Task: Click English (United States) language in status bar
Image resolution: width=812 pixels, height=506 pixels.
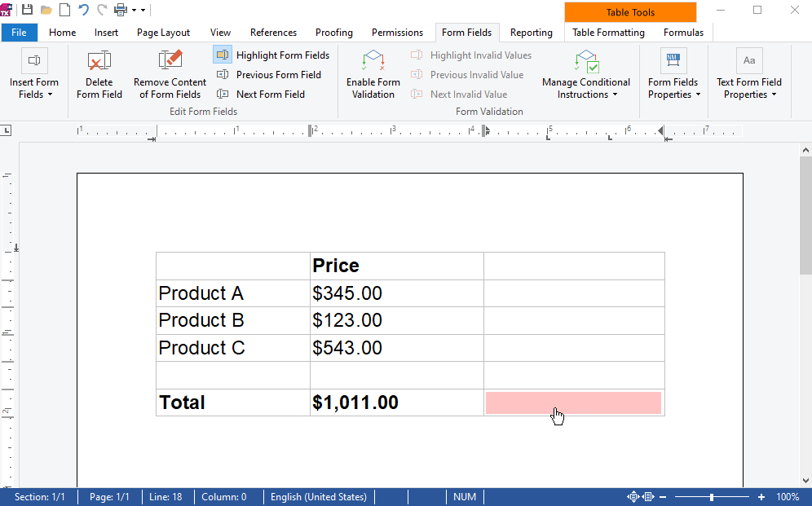Action: pyautogui.click(x=319, y=497)
